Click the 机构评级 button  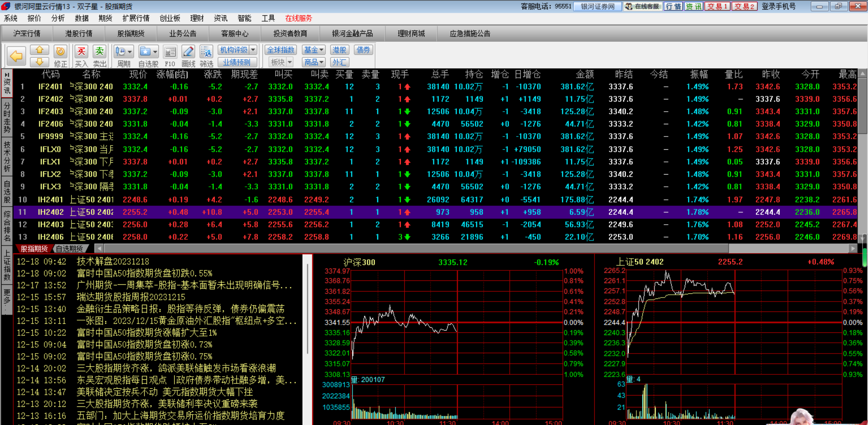234,50
